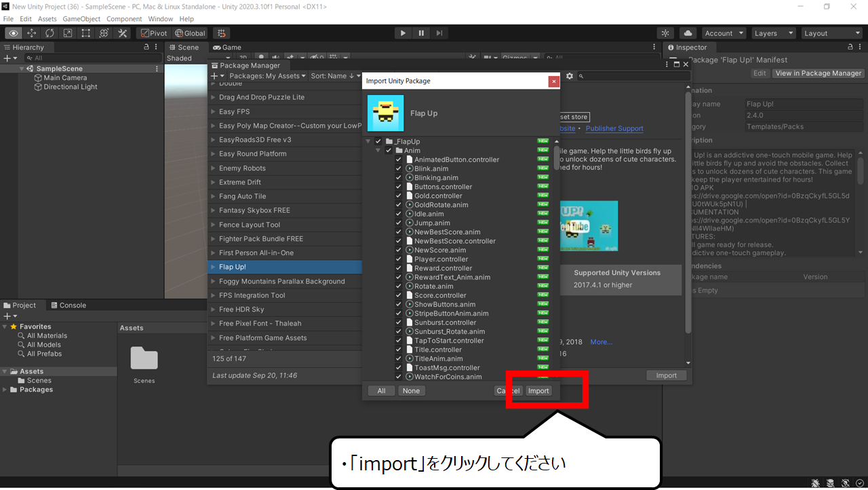Collapse SampleScene in Hierarchy
This screenshot has width=868, height=490.
click(22, 69)
